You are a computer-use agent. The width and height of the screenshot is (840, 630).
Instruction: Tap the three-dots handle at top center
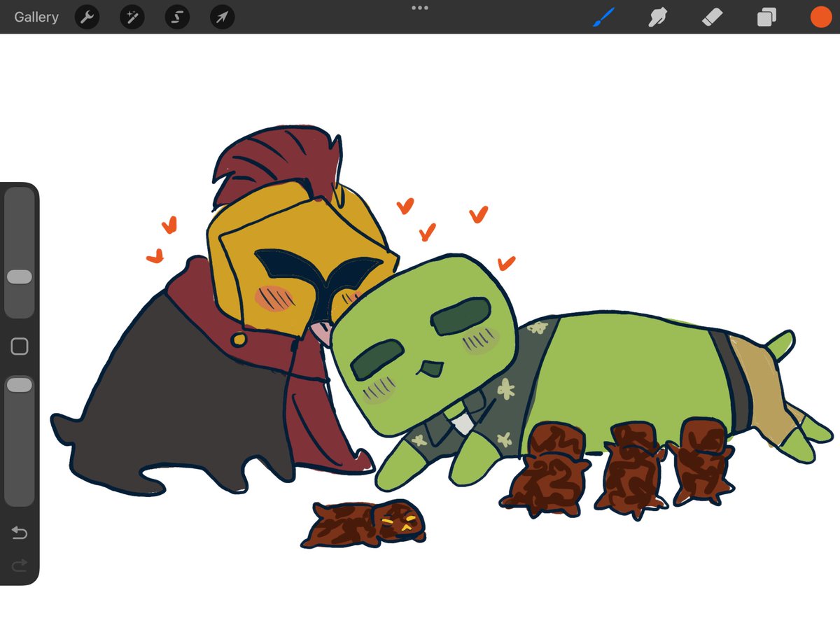pyautogui.click(x=420, y=8)
